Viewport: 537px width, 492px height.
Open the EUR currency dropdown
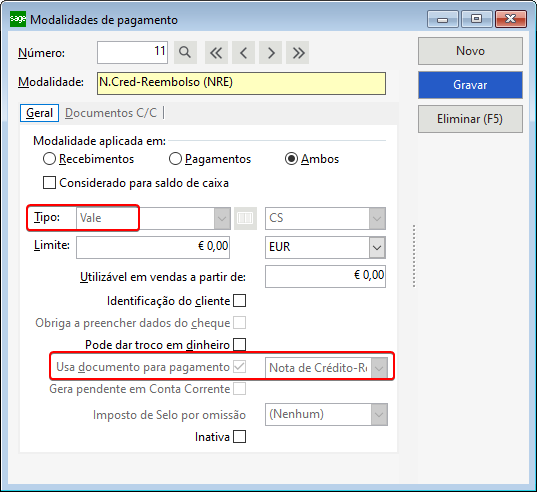tap(377, 247)
